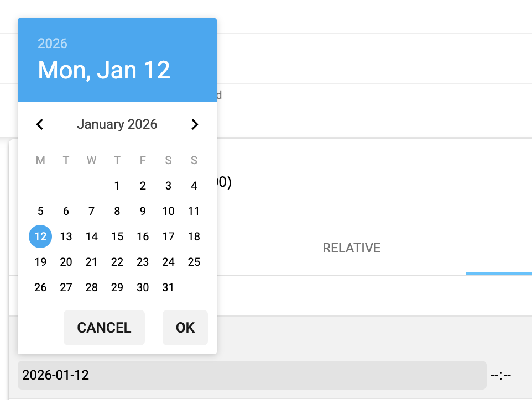Click the Mon, Jan 12 header text
This screenshot has width=532, height=400.
(104, 70)
